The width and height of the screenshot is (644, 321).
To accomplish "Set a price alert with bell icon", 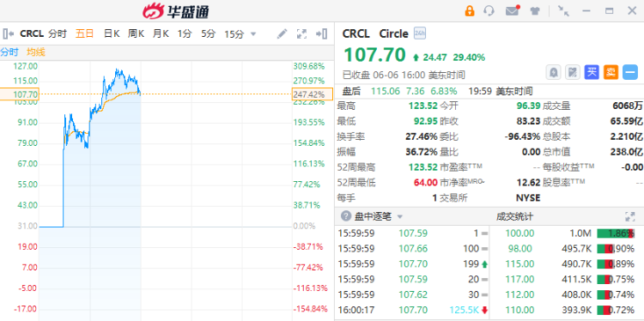I will (553, 73).
